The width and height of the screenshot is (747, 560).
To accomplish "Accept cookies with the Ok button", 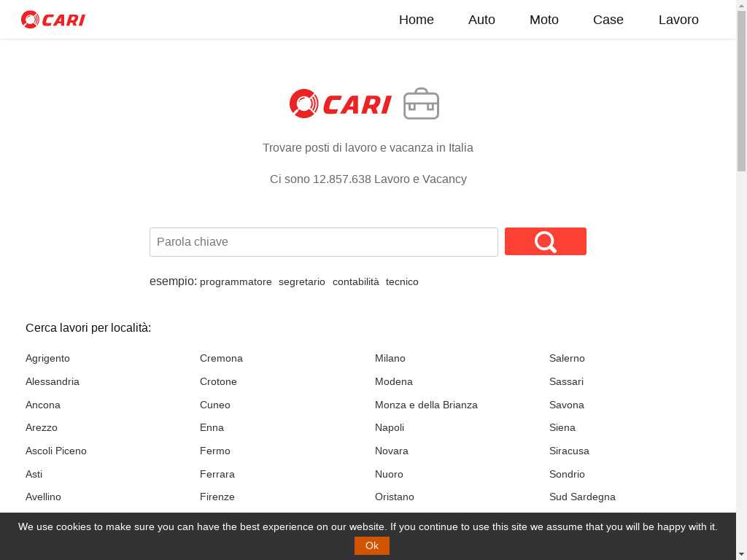I will [371, 545].
